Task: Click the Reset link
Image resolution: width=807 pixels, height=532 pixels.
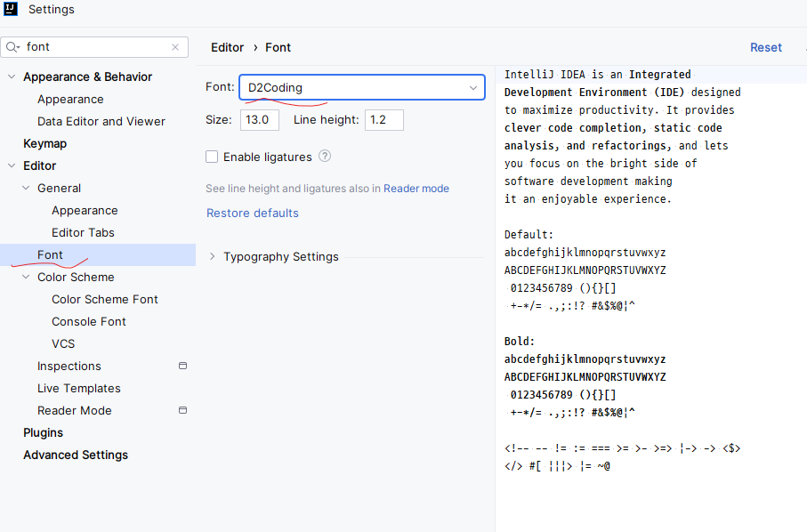Action: (766, 47)
